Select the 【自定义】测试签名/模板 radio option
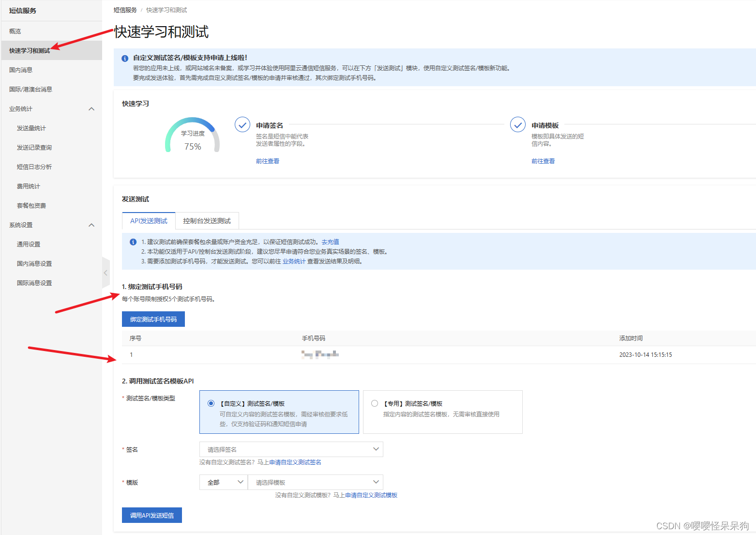Image resolution: width=756 pixels, height=535 pixels. [x=211, y=403]
